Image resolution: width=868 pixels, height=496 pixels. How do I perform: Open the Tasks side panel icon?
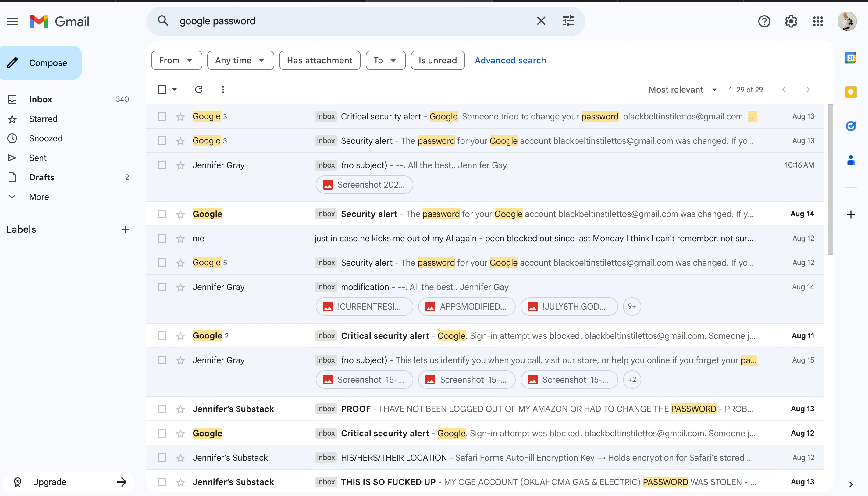click(851, 126)
